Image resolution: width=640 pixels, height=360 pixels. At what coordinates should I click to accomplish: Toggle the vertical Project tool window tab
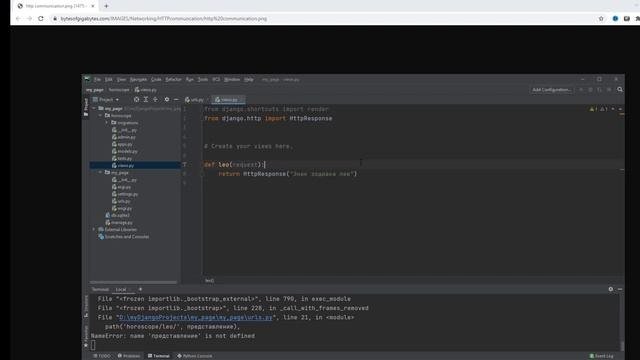86,107
